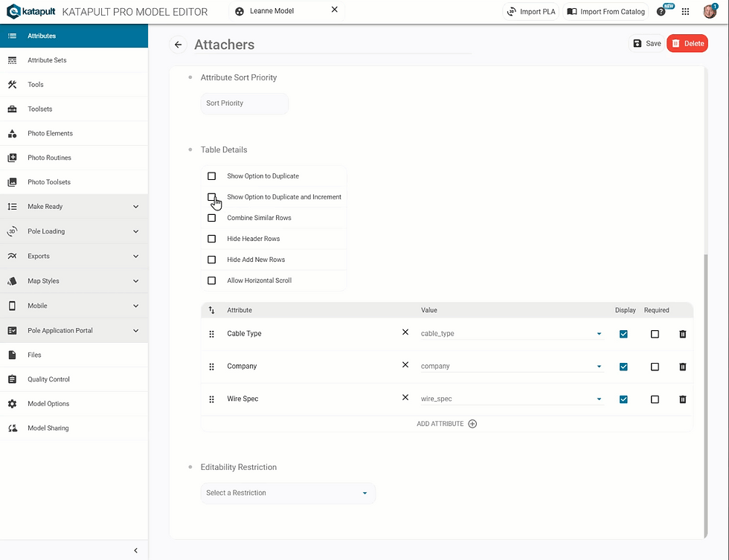
Task: Check Required for Cable Type row
Action: click(x=655, y=334)
